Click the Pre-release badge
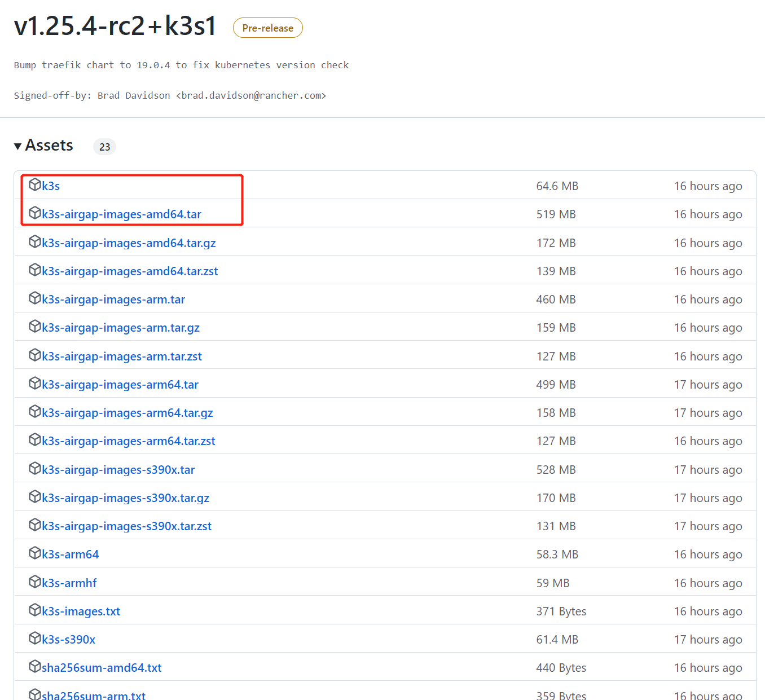Viewport: 765px width, 700px height. [x=268, y=28]
